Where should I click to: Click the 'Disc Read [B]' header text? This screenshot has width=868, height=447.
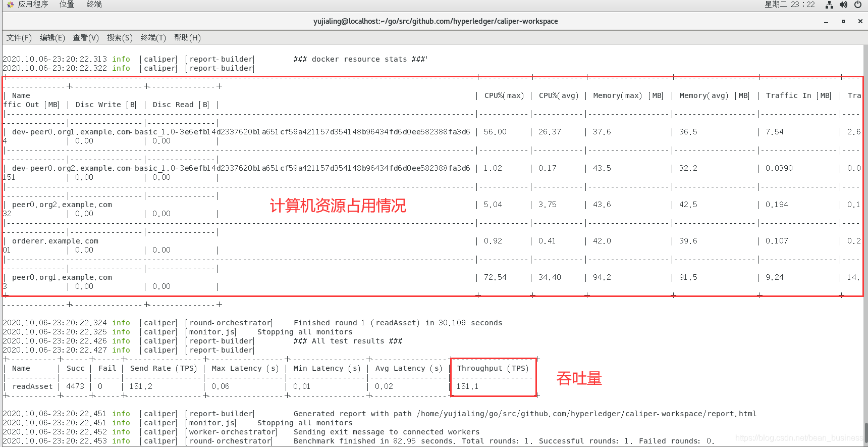[181, 105]
